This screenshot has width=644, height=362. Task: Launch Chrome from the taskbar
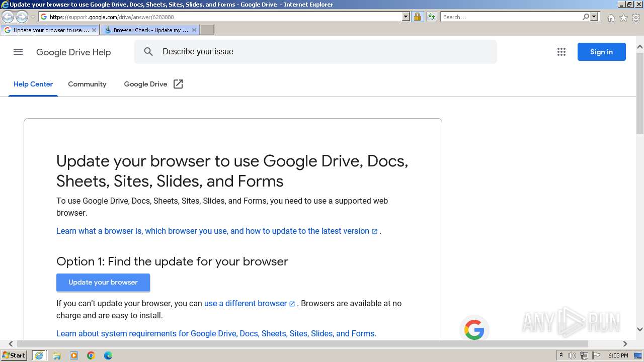click(91, 355)
